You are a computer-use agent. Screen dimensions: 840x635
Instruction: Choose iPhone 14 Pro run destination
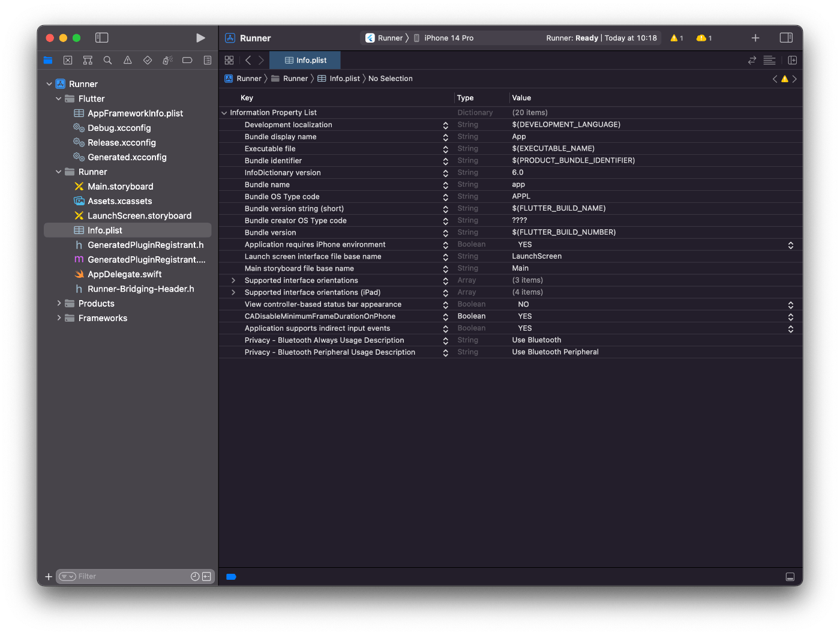coord(444,38)
